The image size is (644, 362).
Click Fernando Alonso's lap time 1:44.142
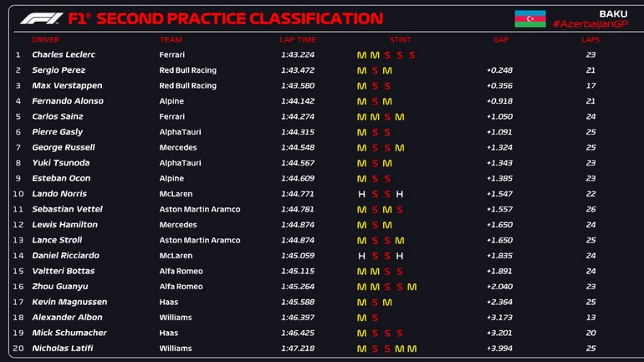298,101
